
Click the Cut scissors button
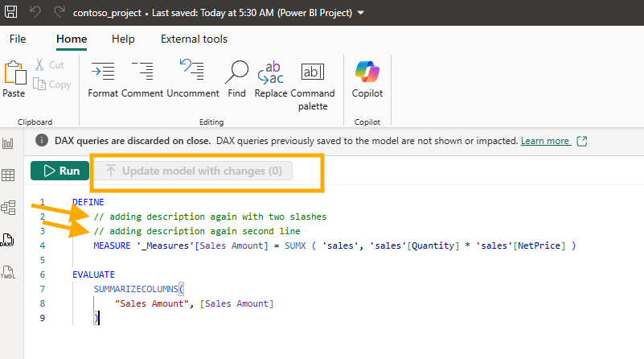click(x=50, y=65)
